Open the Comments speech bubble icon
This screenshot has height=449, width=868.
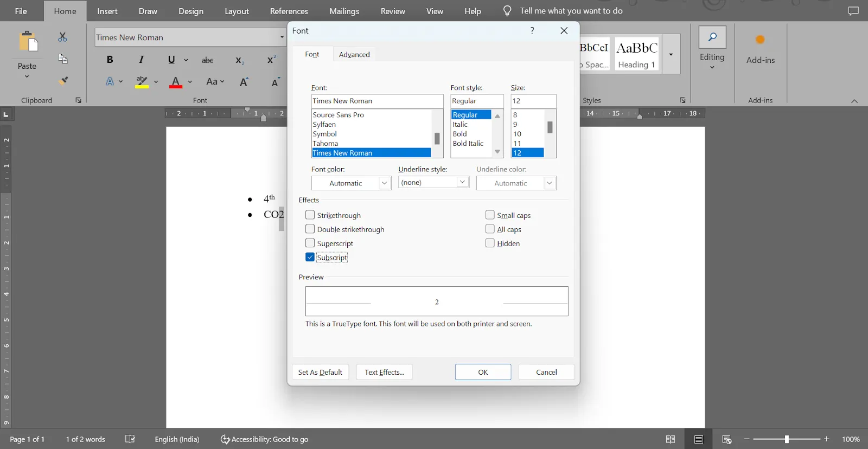[x=853, y=11]
